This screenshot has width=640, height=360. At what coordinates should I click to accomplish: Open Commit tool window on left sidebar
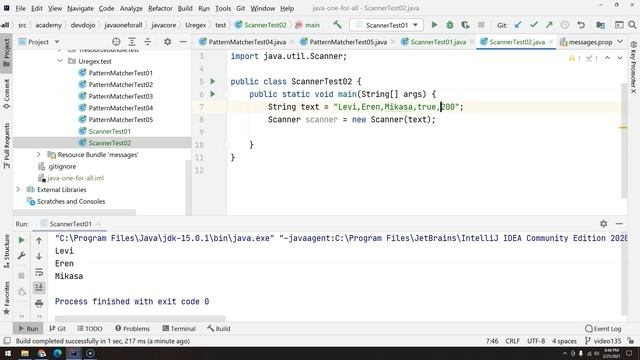click(7, 94)
